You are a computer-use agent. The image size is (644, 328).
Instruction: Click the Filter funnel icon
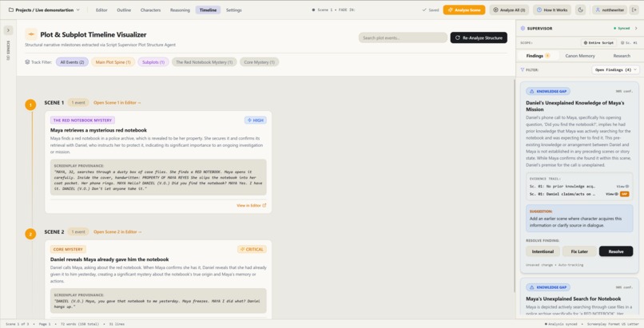tap(523, 69)
